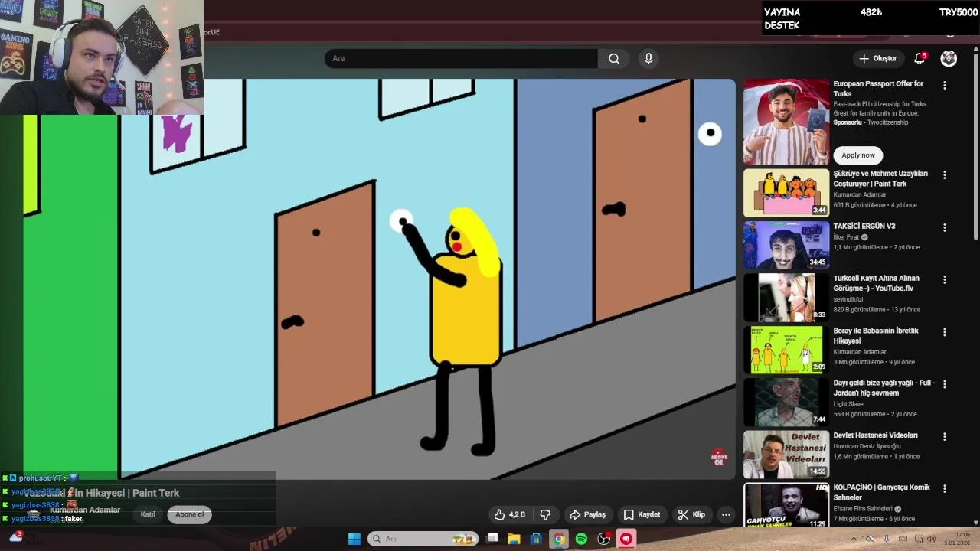Show hidden system tray icons
980x551 pixels.
click(854, 539)
